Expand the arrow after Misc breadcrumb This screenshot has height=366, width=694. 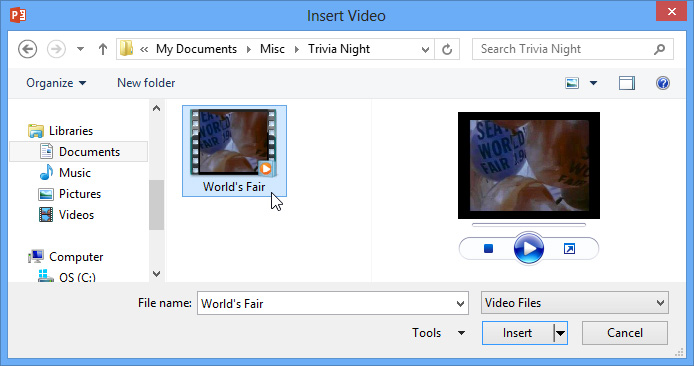point(297,49)
